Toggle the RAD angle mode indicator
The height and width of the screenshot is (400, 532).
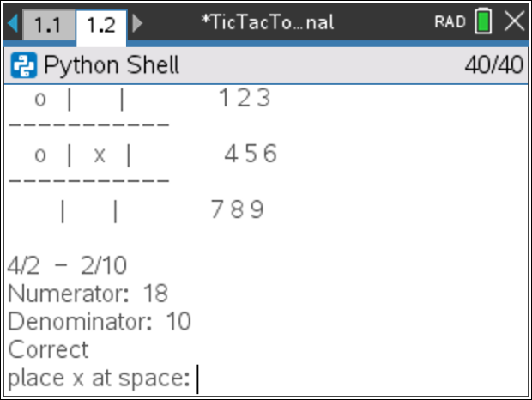tap(450, 22)
